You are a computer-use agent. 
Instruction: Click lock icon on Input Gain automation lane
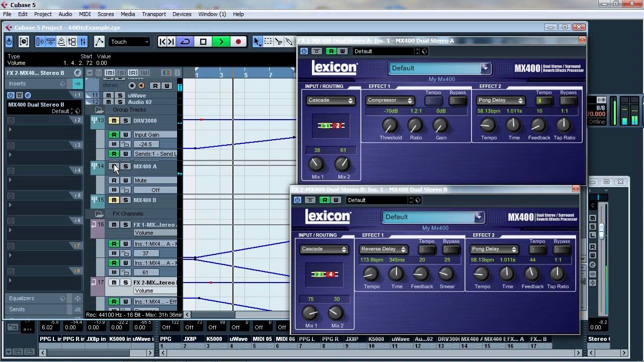pos(125,144)
